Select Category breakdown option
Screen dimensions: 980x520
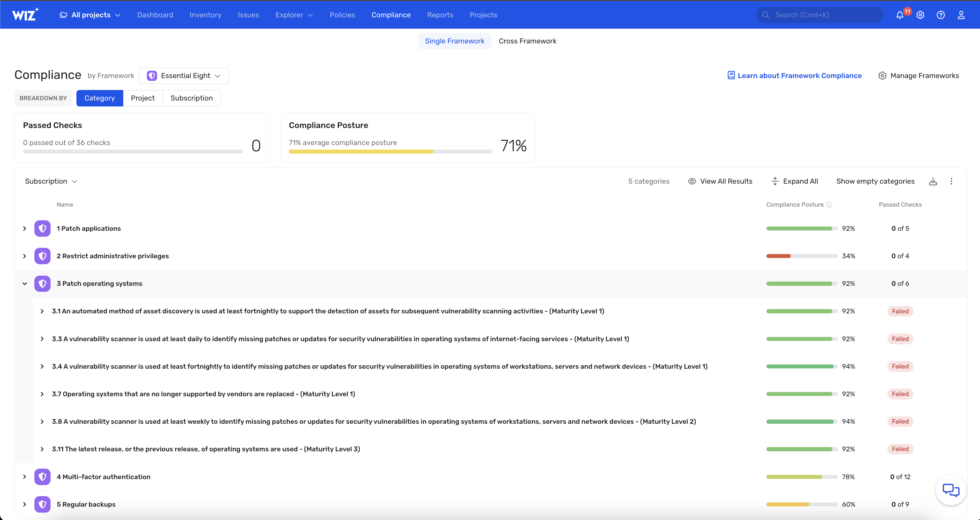coord(100,98)
